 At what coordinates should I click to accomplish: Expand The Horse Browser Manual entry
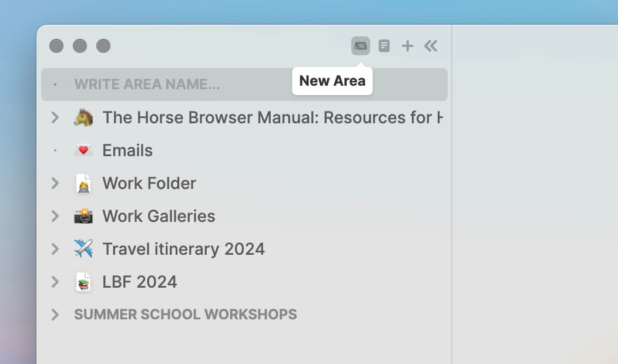click(x=55, y=117)
